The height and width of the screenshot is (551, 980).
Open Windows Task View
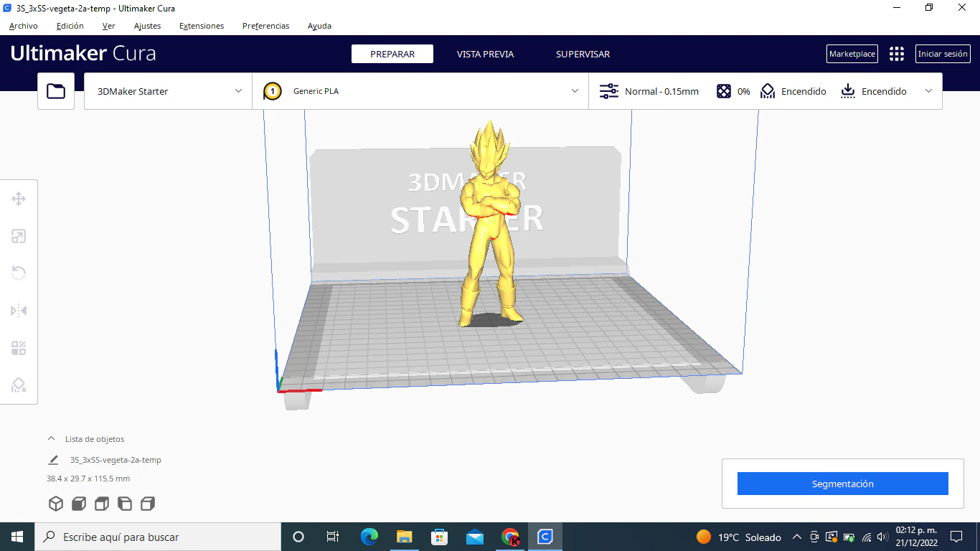coord(333,537)
